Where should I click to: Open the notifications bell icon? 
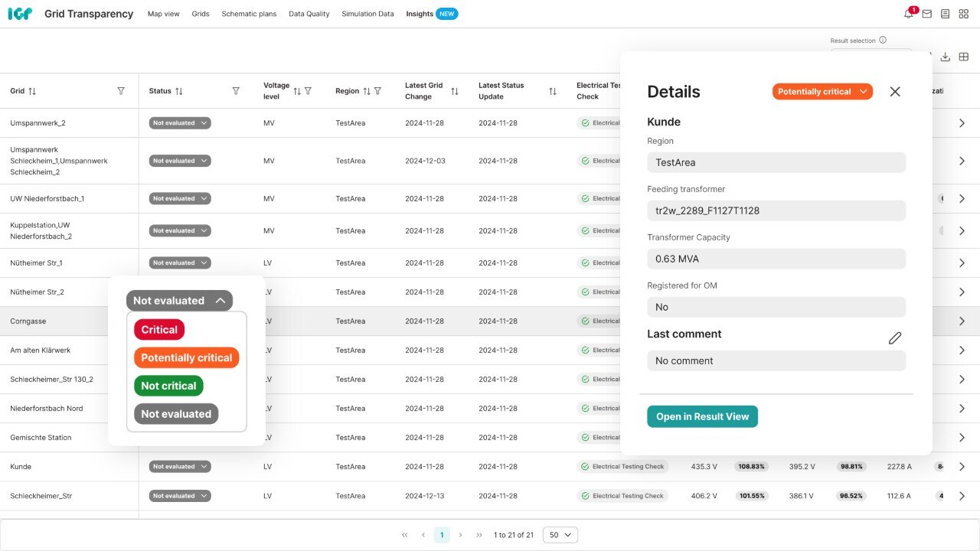(908, 14)
